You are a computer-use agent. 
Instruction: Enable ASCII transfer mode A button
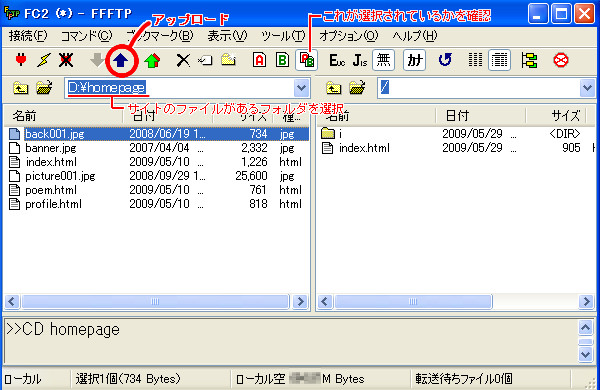[259, 60]
